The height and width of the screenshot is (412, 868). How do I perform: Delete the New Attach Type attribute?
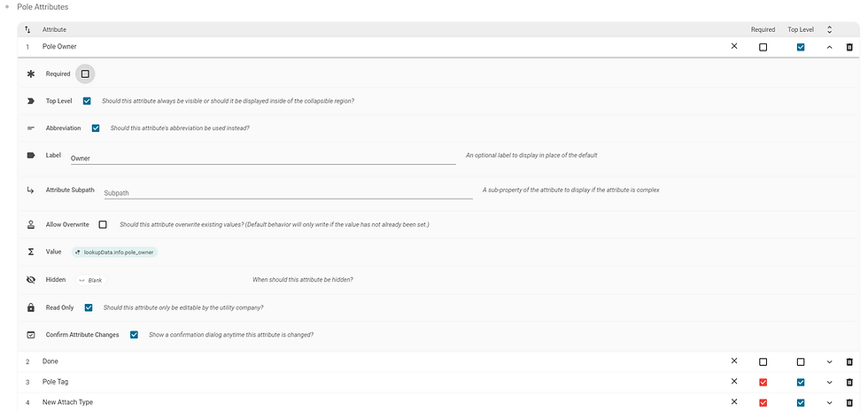pos(849,402)
